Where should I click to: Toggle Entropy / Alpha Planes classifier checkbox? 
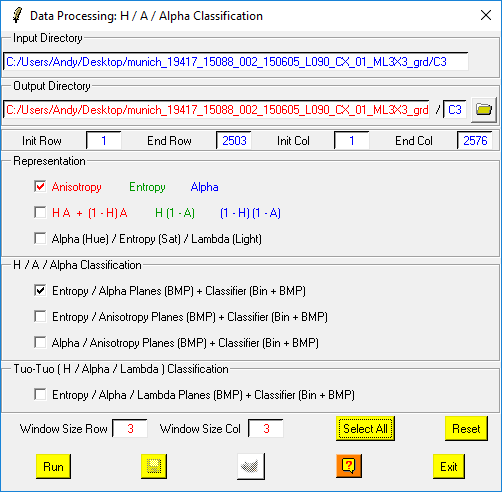pos(40,290)
